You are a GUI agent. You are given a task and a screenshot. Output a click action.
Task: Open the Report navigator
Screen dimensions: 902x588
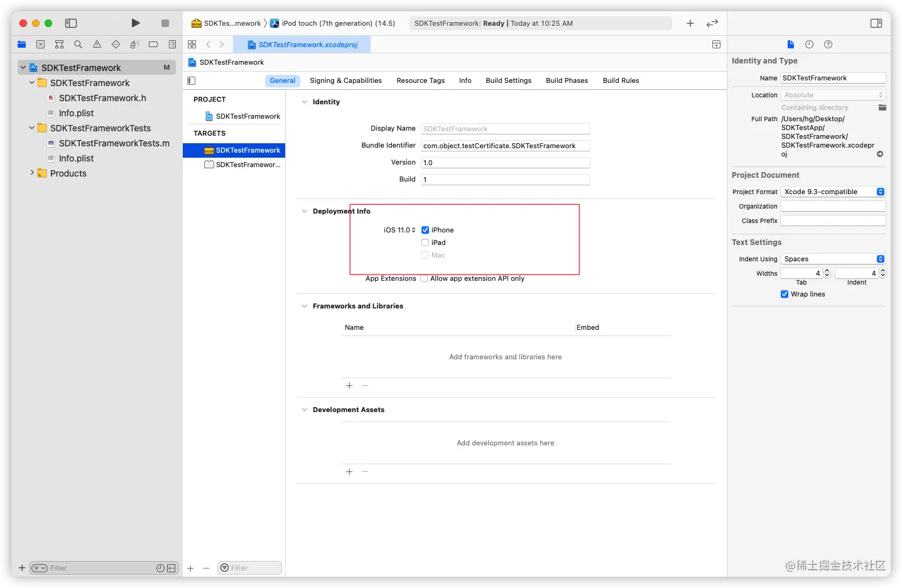tap(172, 45)
